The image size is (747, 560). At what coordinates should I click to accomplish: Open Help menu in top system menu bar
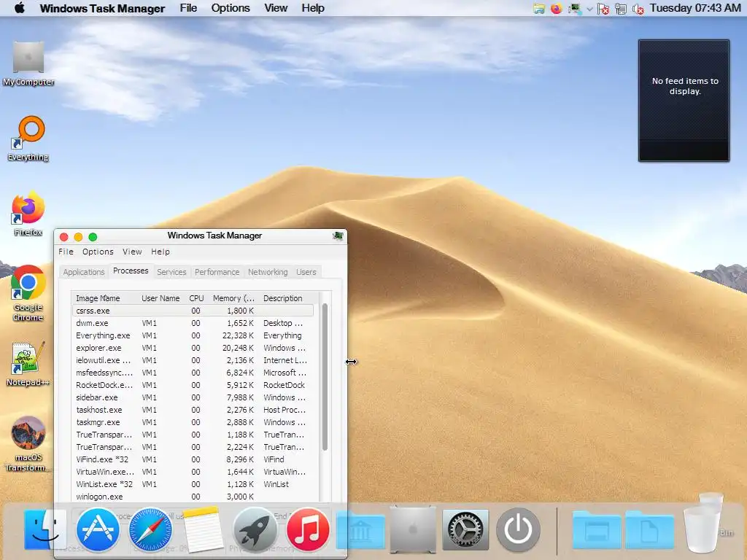(x=313, y=8)
